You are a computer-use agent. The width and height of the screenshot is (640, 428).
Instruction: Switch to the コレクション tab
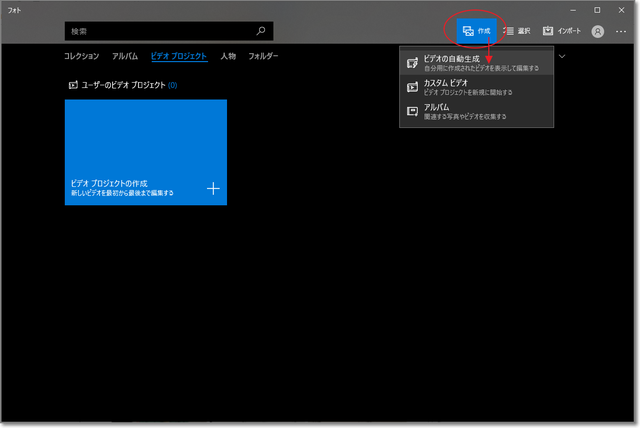point(82,57)
